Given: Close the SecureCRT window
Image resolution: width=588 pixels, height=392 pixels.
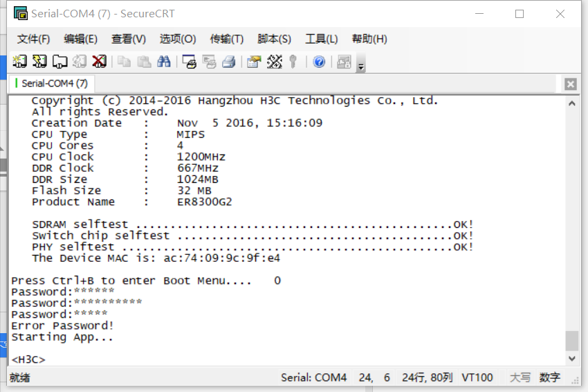Looking at the screenshot, I should [560, 14].
